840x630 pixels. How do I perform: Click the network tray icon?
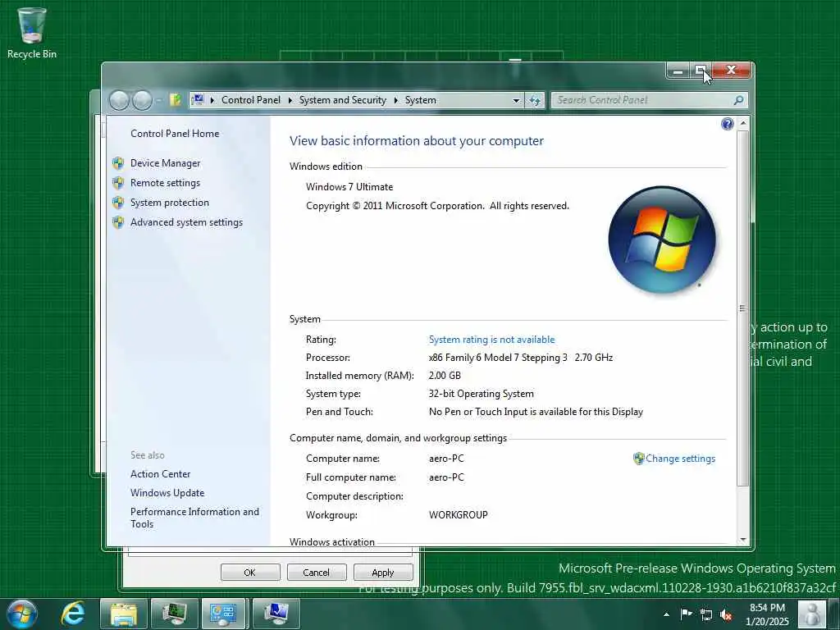click(x=706, y=615)
